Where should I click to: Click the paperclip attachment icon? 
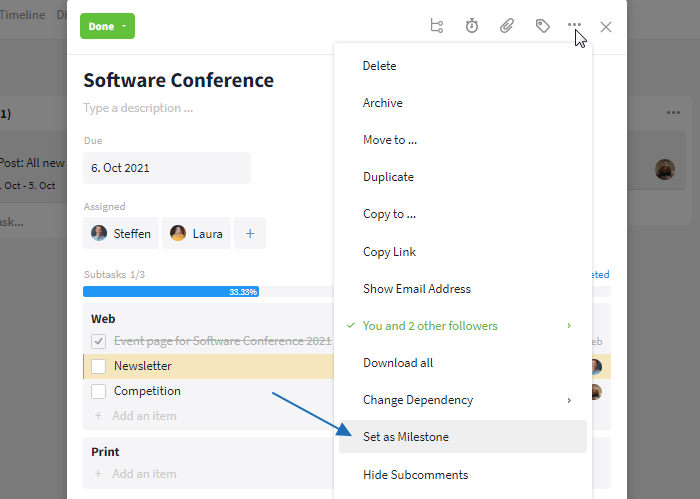coord(507,26)
